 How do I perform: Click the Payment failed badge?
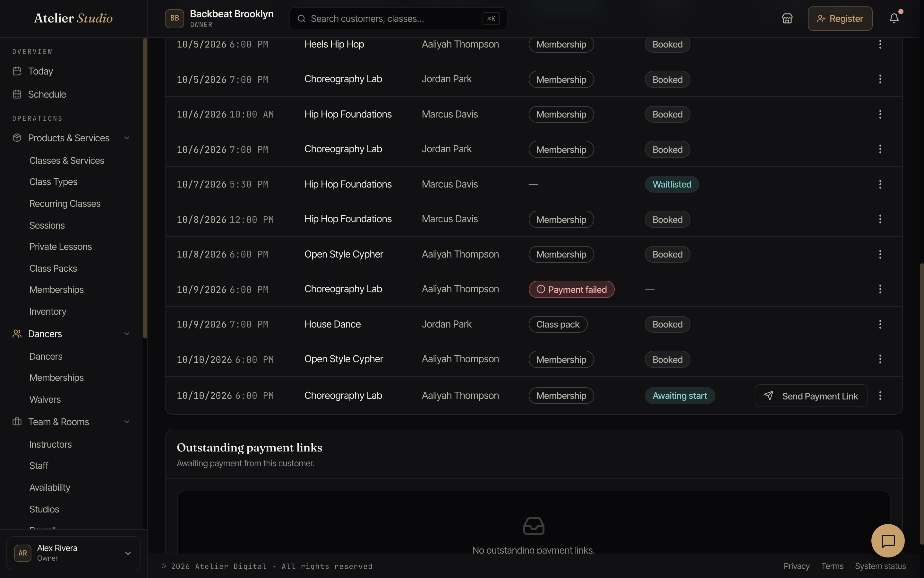pos(571,289)
